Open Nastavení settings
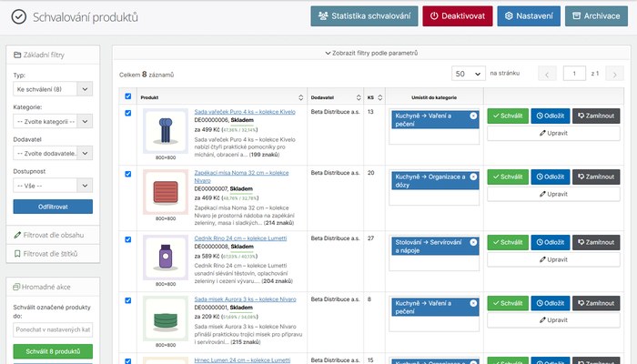The image size is (637, 364). coord(529,16)
